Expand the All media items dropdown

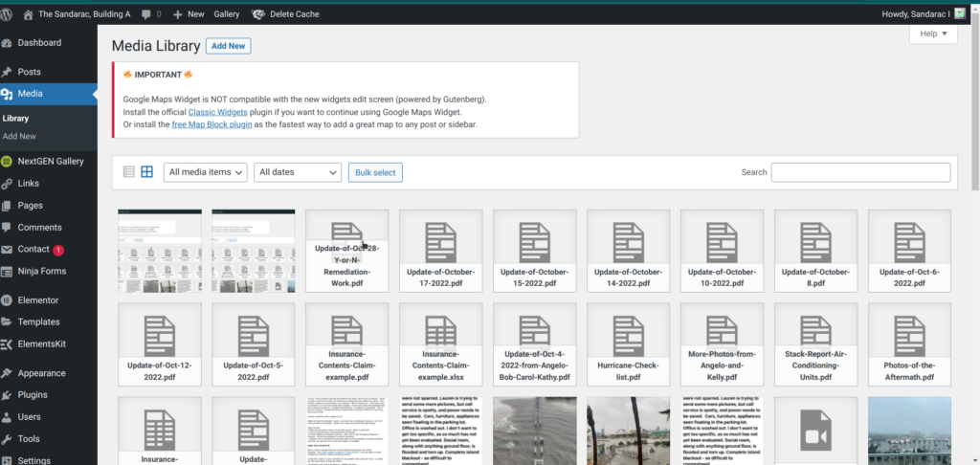click(205, 172)
